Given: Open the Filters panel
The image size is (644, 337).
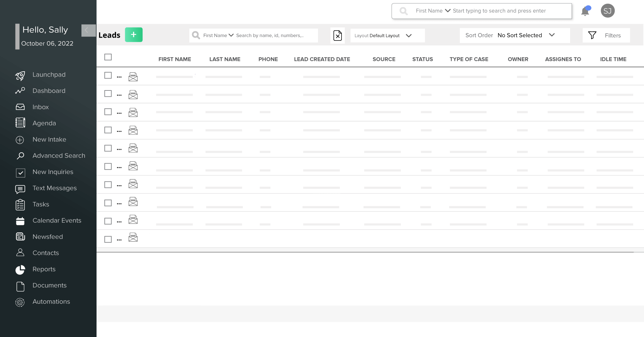Looking at the screenshot, I should 606,35.
